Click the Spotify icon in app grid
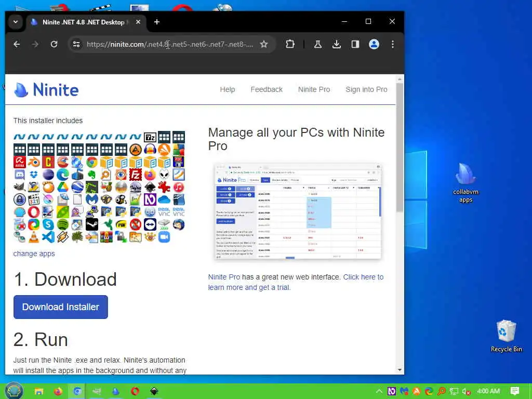The image size is (532, 399). (x=63, y=224)
